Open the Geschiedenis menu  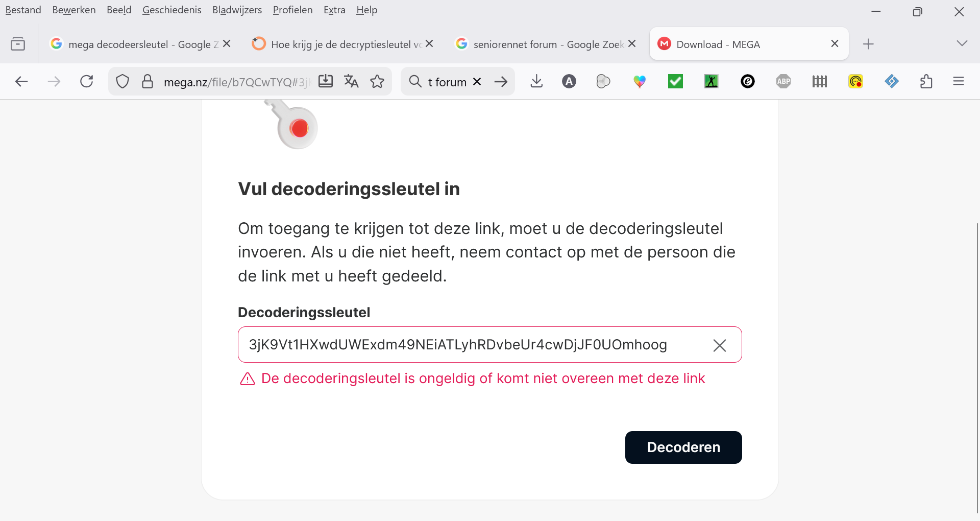171,10
